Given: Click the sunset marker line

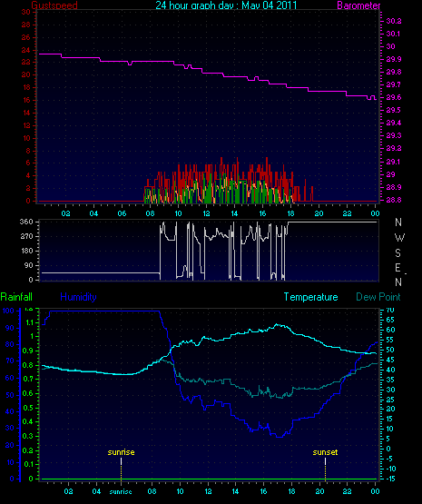Looking at the screenshot, I should click(325, 469).
